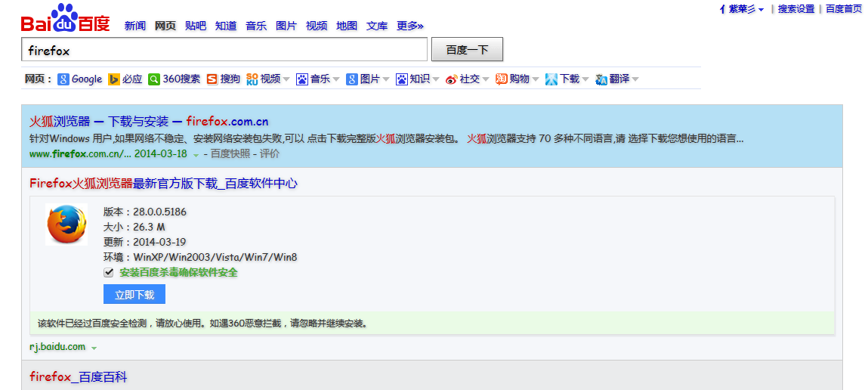The height and width of the screenshot is (390, 868).
Task: Select the Bing 必应 search icon
Action: [x=114, y=79]
